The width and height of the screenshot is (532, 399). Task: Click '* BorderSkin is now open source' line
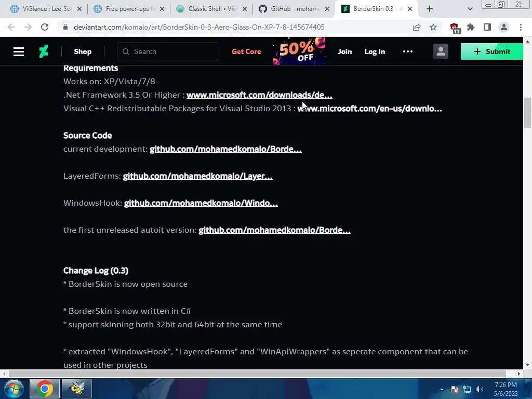coord(125,284)
